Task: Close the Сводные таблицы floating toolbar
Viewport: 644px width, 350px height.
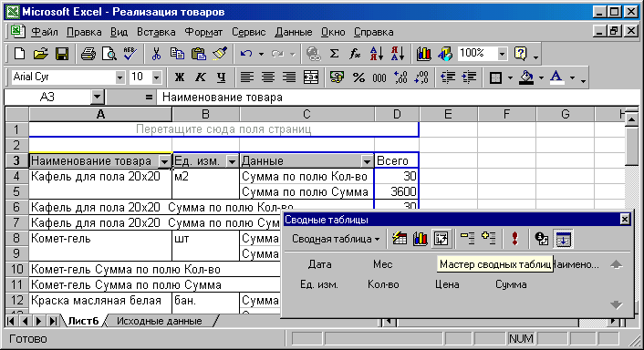Action: click(x=625, y=220)
